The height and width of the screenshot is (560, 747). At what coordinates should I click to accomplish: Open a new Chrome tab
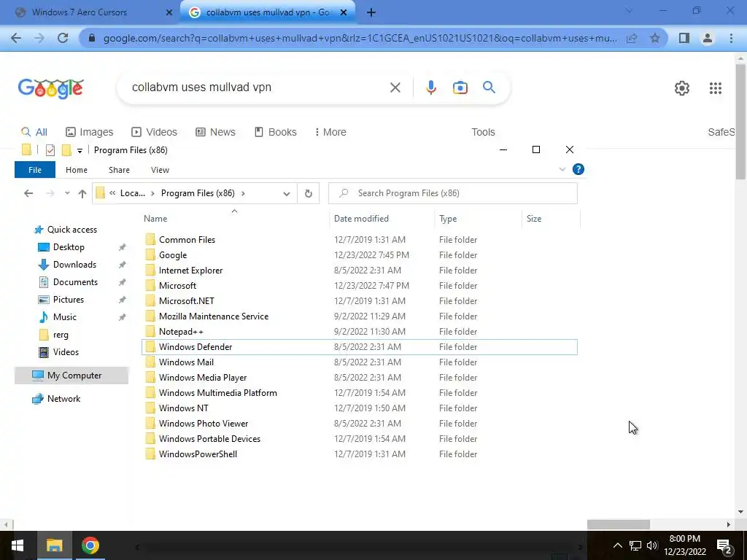[371, 13]
